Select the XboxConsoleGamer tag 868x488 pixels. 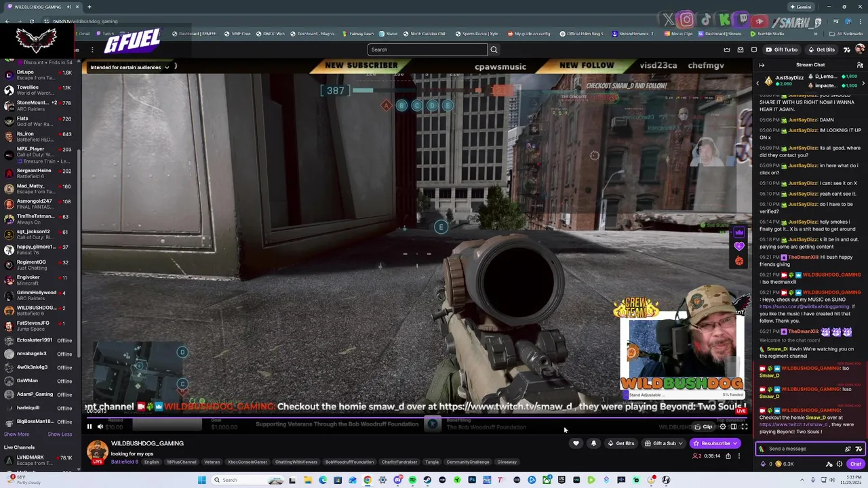click(247, 462)
